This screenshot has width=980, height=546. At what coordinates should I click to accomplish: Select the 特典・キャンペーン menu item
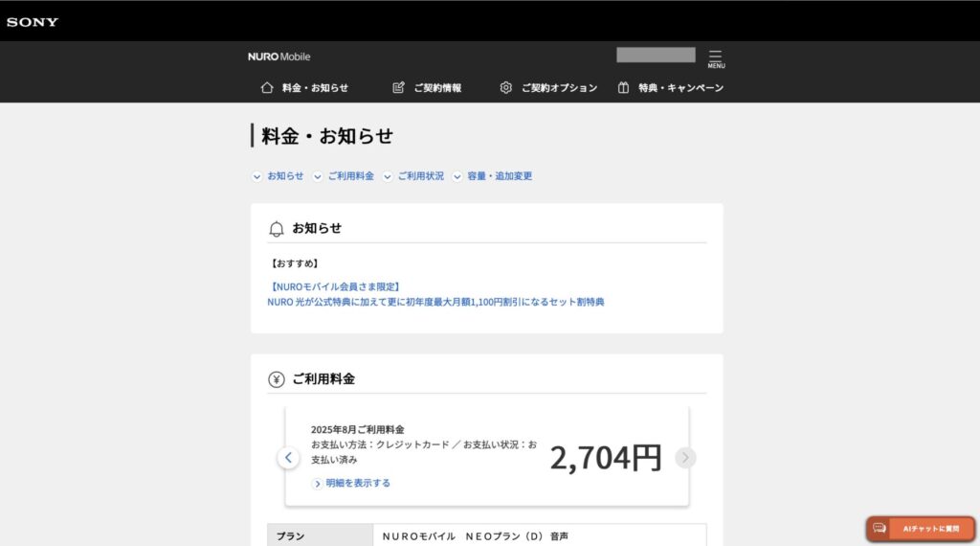[680, 88]
